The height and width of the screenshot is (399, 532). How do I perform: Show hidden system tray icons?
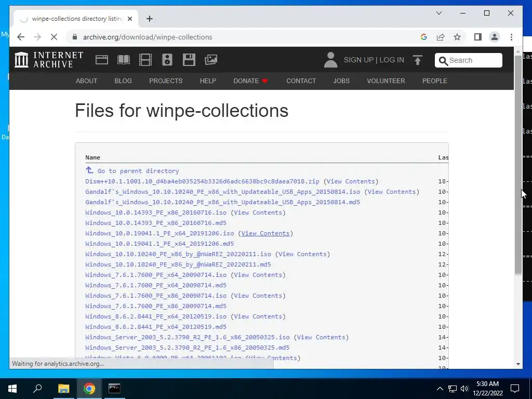(x=440, y=389)
